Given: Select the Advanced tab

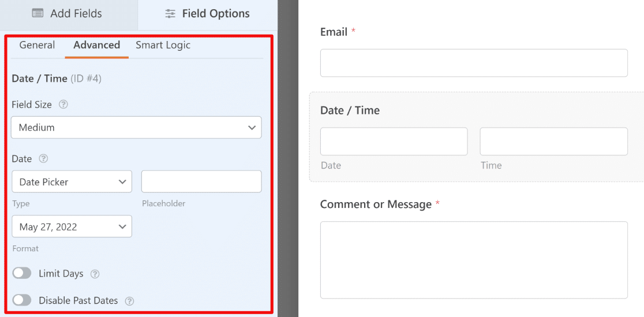Looking at the screenshot, I should click(96, 45).
